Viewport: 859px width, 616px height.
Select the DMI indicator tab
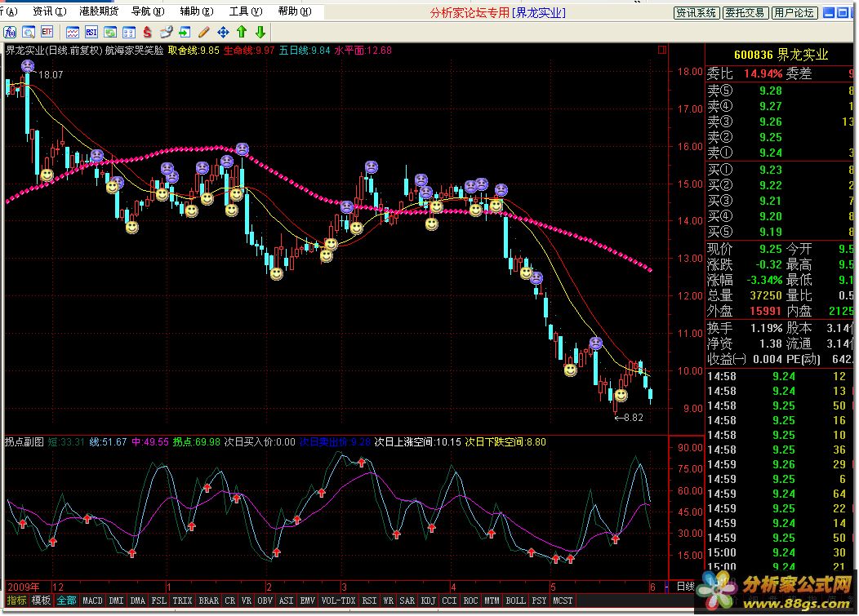[116, 600]
